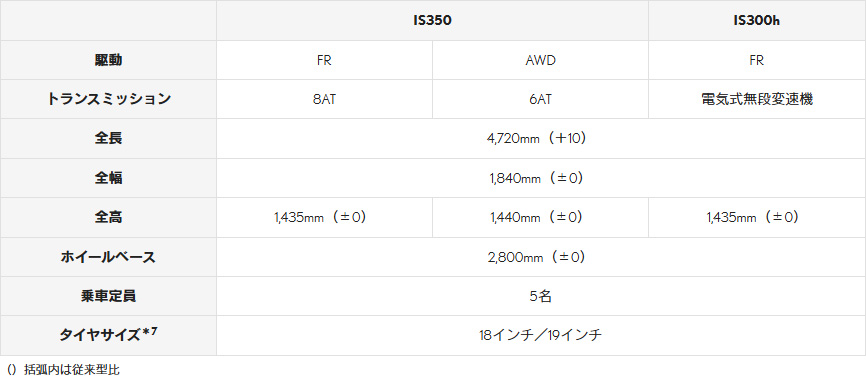
Task: Click the 駆動 row label
Action: (x=108, y=60)
